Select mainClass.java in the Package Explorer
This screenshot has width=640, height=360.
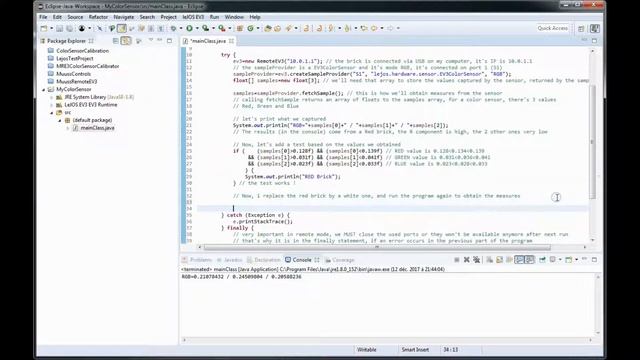(97, 128)
